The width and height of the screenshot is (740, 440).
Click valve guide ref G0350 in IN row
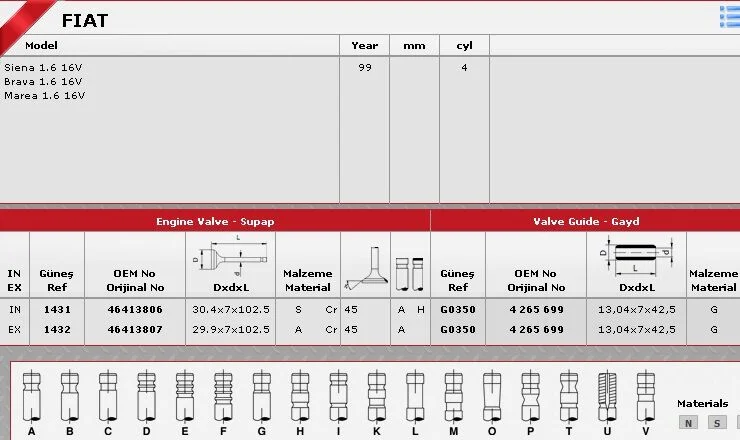(x=458, y=310)
